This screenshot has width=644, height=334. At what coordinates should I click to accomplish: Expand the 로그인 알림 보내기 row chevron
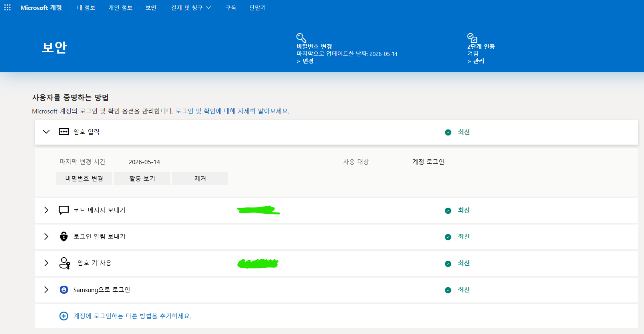pyautogui.click(x=46, y=237)
